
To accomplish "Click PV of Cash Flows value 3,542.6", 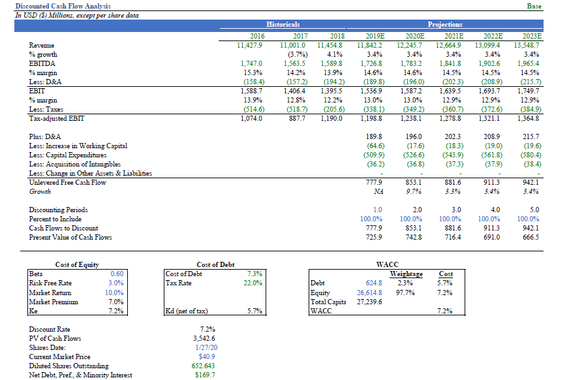I will [x=204, y=338].
